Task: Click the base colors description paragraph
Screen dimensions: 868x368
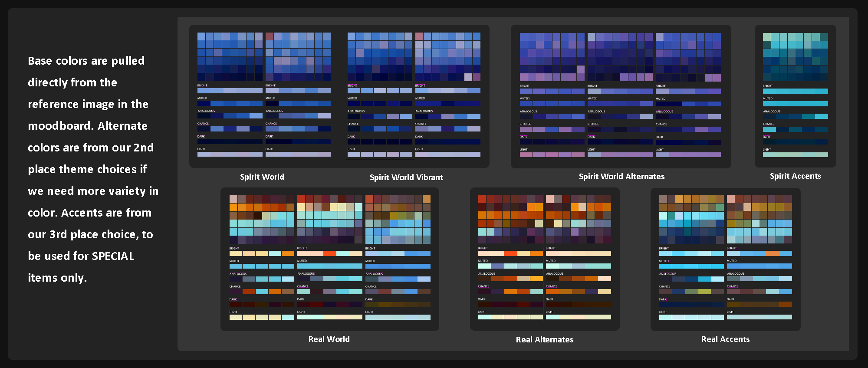Action: coord(92,169)
